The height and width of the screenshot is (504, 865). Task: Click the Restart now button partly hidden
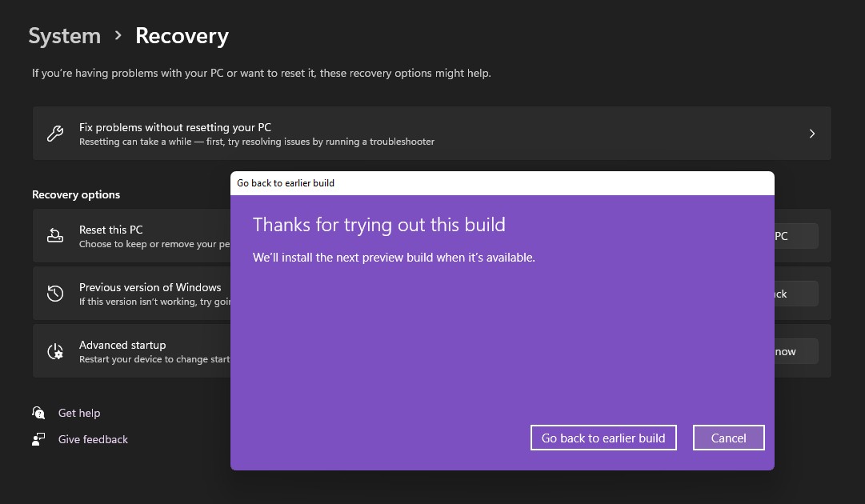[796, 351]
